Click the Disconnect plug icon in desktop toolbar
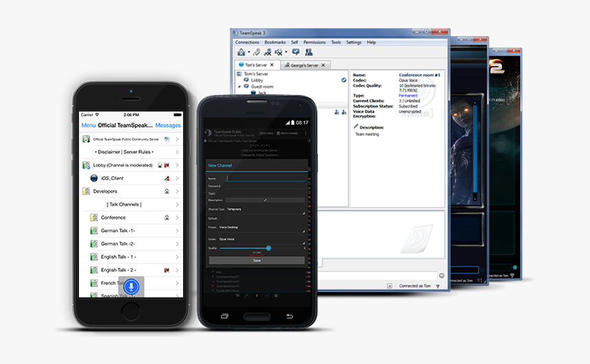The width and height of the screenshot is (590, 364). pyautogui.click(x=257, y=52)
